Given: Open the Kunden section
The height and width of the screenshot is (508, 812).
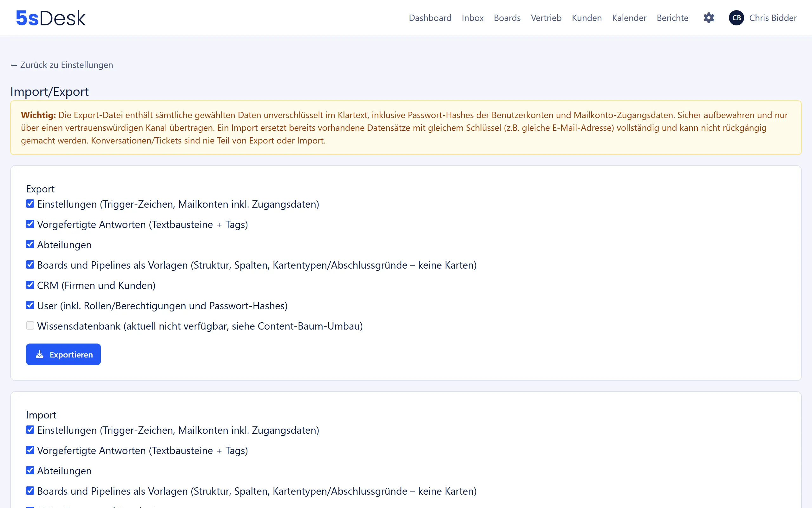Looking at the screenshot, I should pyautogui.click(x=586, y=18).
